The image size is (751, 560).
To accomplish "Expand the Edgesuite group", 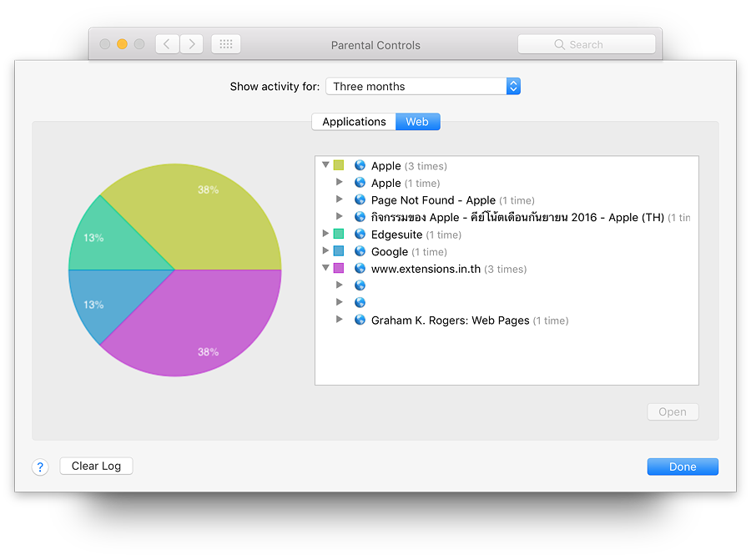I will pyautogui.click(x=325, y=234).
